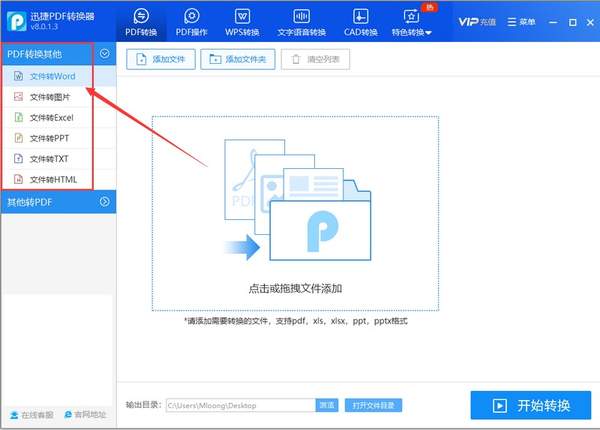600x430 pixels.
Task: Click the output directory path field
Action: click(x=240, y=405)
